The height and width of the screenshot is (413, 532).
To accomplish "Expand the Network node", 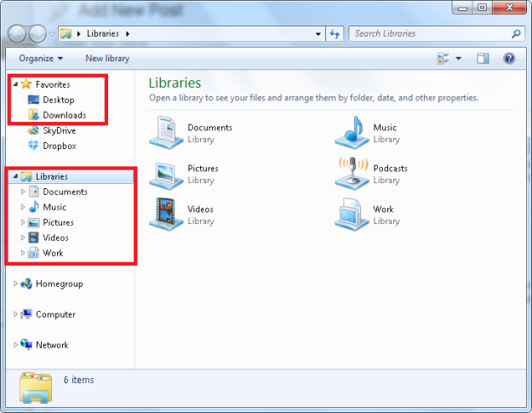I will tap(15, 344).
